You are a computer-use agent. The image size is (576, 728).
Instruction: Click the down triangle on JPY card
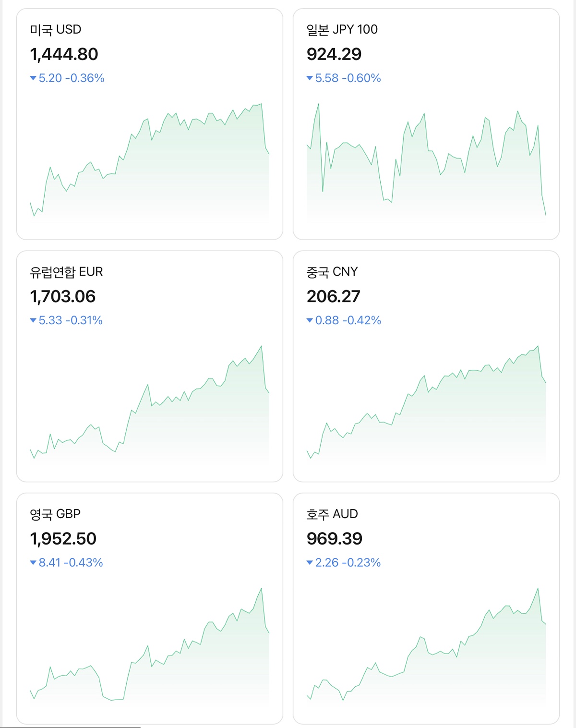click(310, 78)
